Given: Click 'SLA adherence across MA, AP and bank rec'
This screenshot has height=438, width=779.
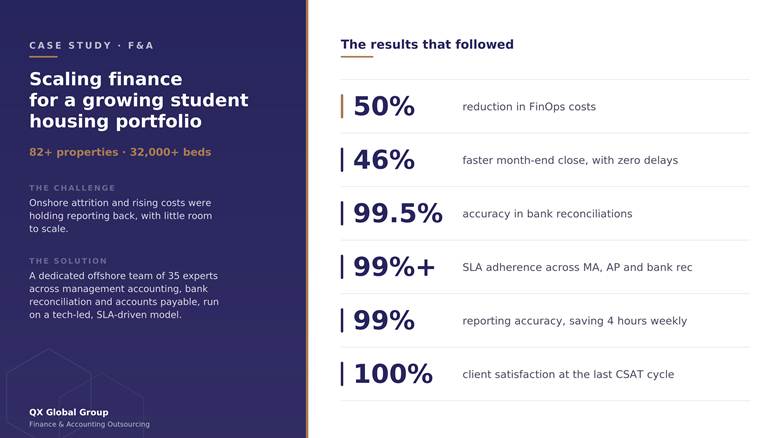Looking at the screenshot, I should tap(577, 267).
